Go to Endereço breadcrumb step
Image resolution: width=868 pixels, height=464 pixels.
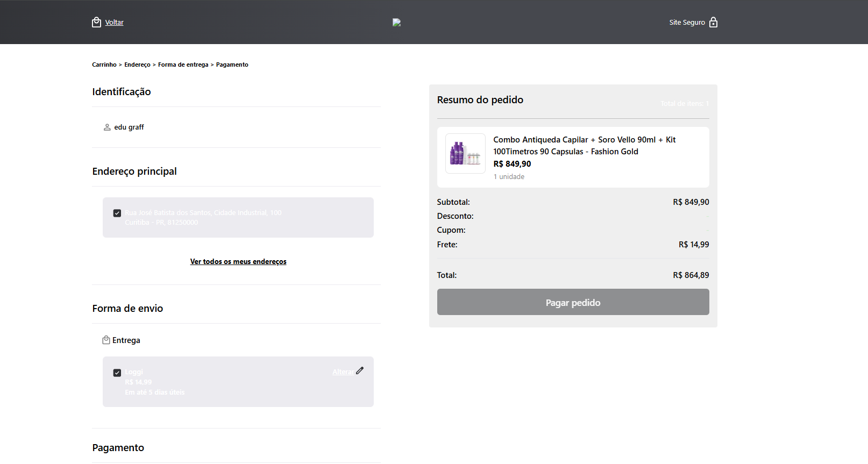pos(137,65)
